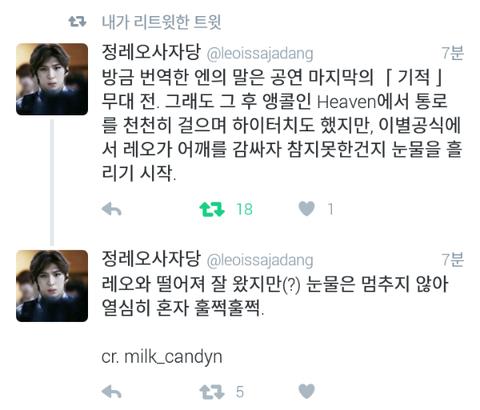Open first tweet's text mentioning Heaven

tap(282, 125)
